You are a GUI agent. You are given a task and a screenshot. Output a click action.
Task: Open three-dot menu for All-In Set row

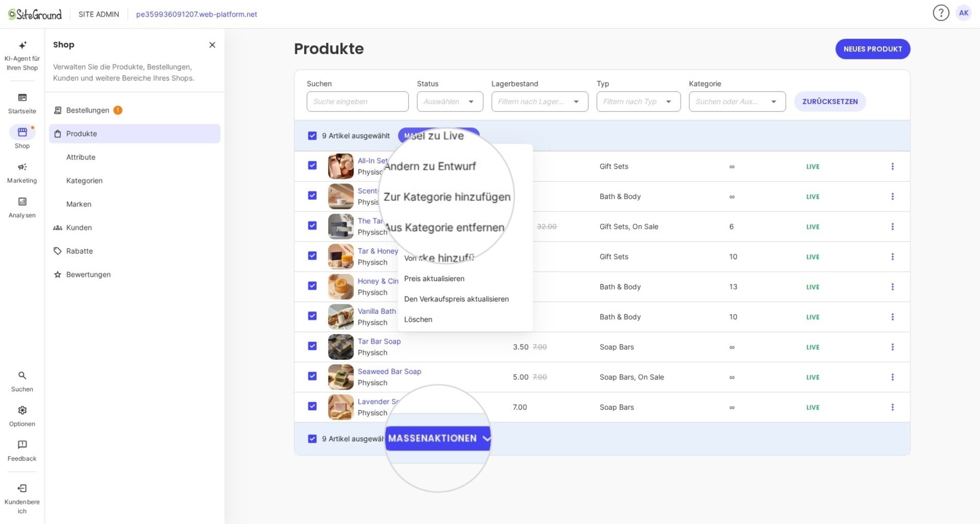tap(892, 167)
